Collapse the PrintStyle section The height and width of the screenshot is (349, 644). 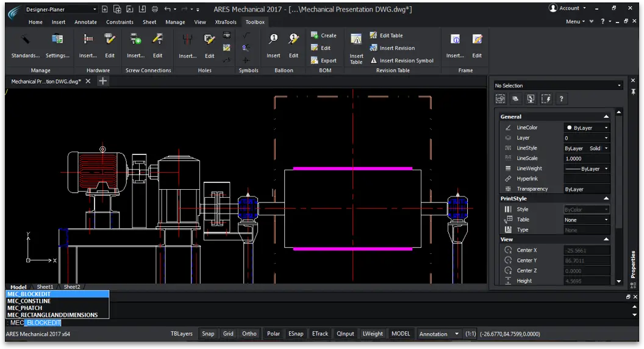click(606, 198)
